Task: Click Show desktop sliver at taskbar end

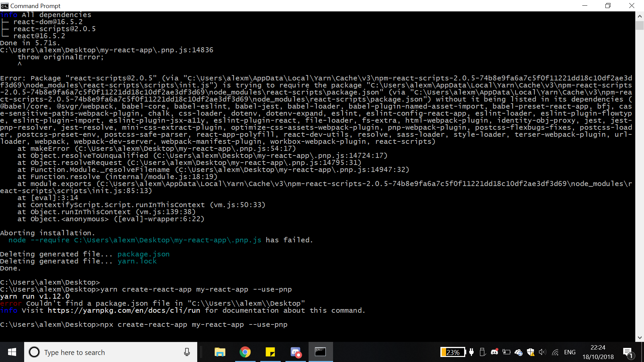Action: pyautogui.click(x=643, y=352)
